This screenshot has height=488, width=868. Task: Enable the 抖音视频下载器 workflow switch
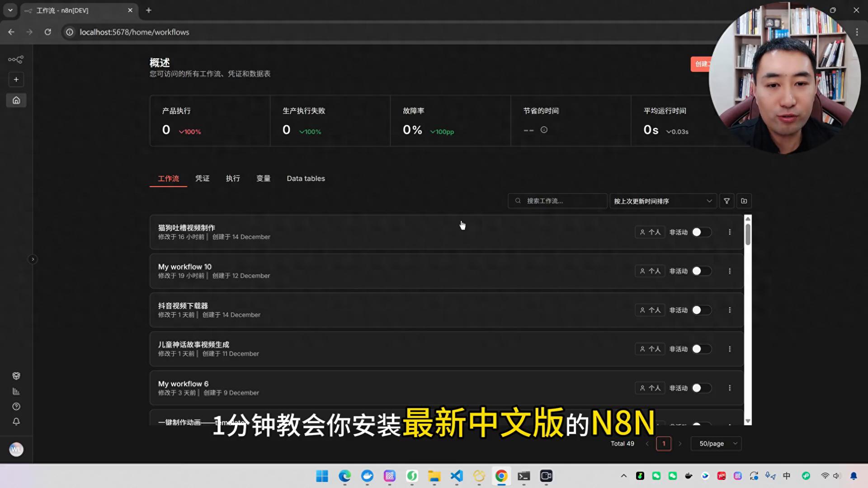tap(701, 310)
